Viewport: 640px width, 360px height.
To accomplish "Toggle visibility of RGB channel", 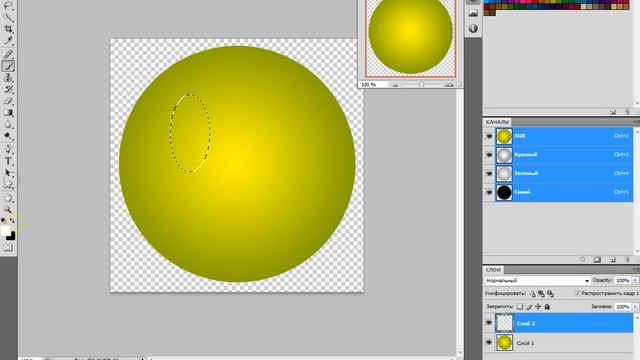I will [x=489, y=136].
